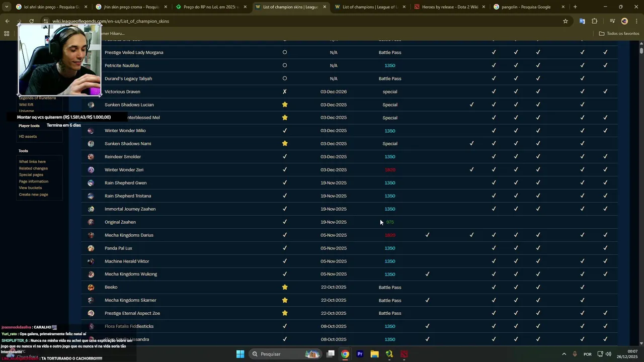Open Special pages in the sidebar

click(x=31, y=175)
